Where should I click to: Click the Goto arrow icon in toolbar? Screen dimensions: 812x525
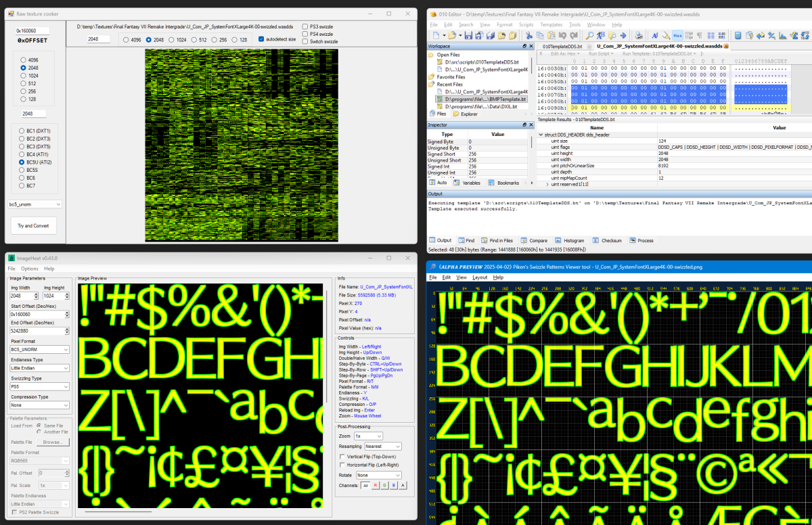click(623, 35)
